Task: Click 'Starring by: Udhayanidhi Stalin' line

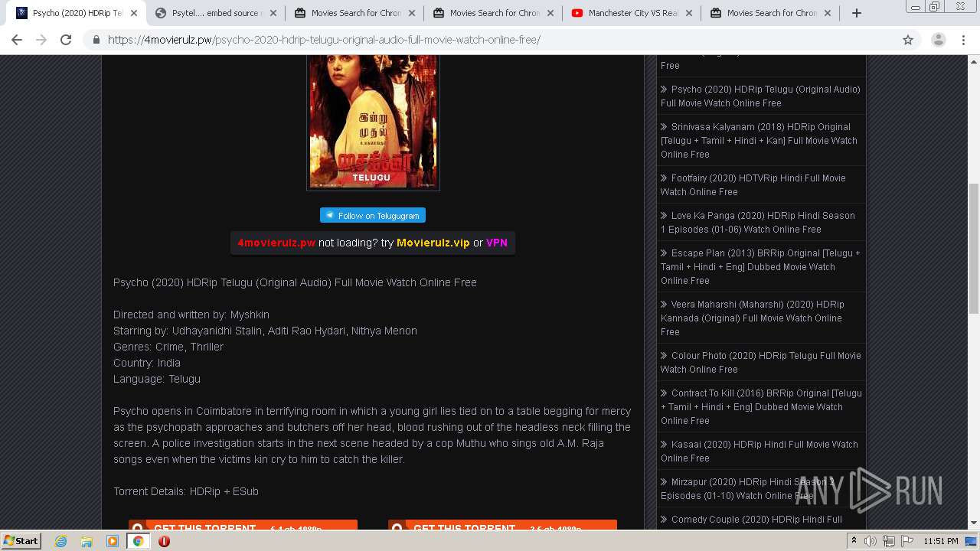Action: point(265,331)
